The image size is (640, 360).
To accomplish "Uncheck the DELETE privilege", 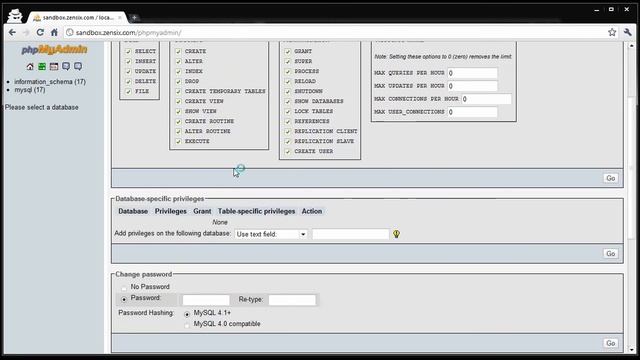I will point(128,81).
